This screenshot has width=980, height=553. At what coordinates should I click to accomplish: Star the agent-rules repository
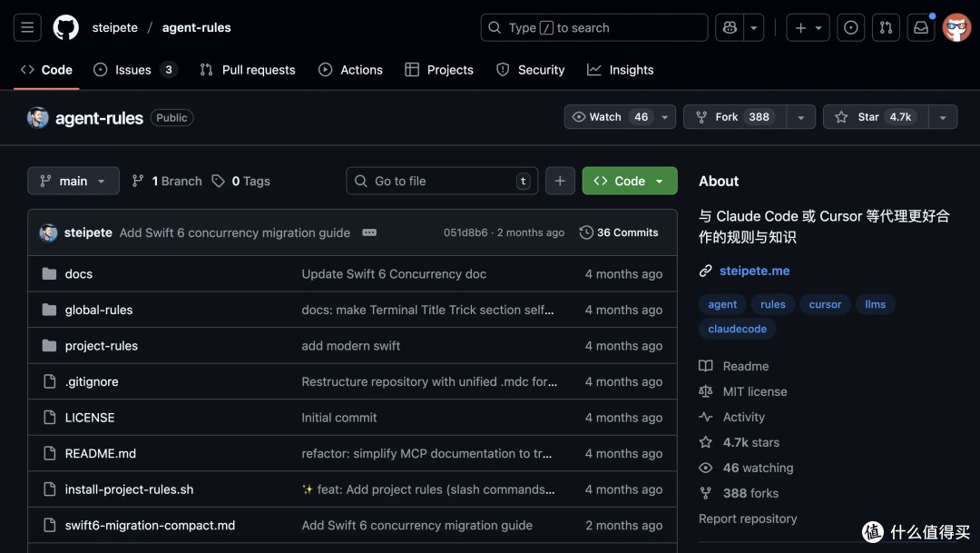coord(873,117)
